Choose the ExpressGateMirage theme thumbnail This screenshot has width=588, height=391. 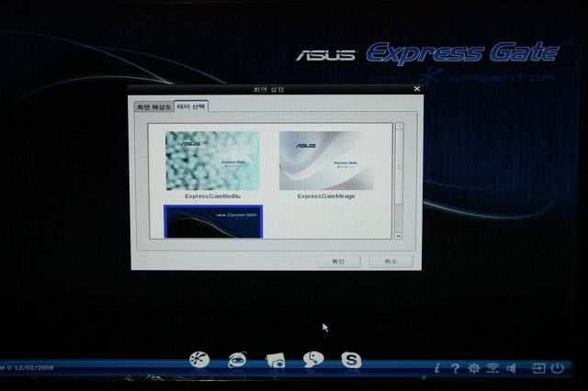click(326, 161)
